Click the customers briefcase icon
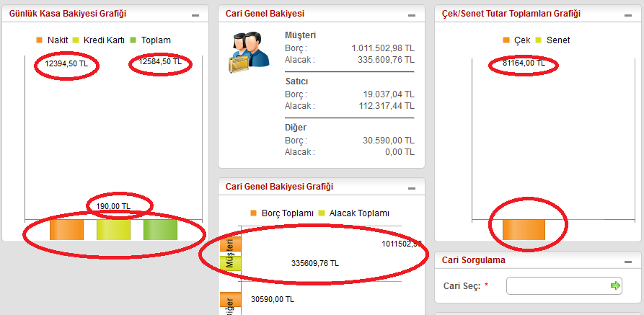Viewport: 644px width, 315px height. click(249, 53)
